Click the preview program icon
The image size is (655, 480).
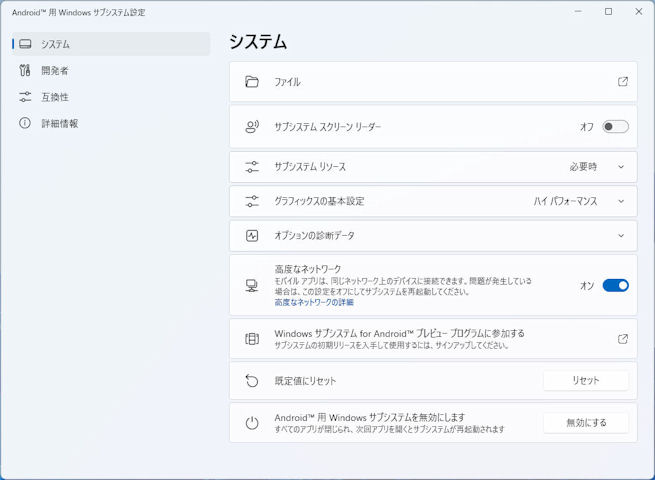tap(252, 339)
